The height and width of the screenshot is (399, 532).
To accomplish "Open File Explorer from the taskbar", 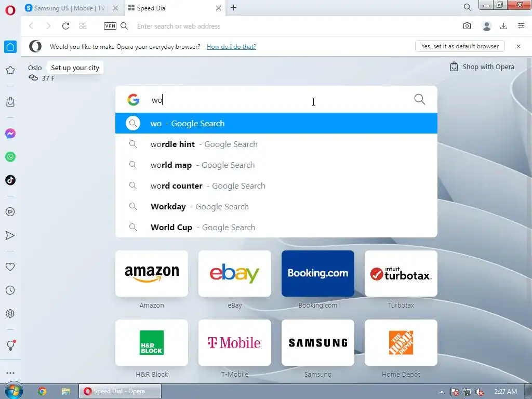I will 66,391.
